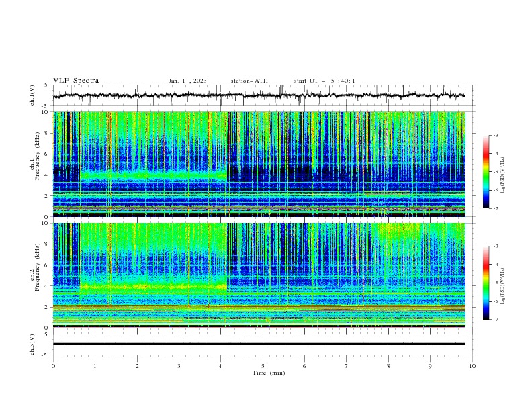Click the ch.1 colorbar "log(PSD)(V²/Hz)" label
532x411 pixels.
pos(502,175)
